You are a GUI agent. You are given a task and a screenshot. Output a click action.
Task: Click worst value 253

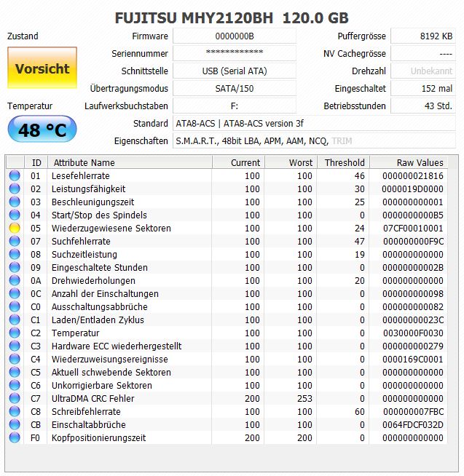(304, 398)
